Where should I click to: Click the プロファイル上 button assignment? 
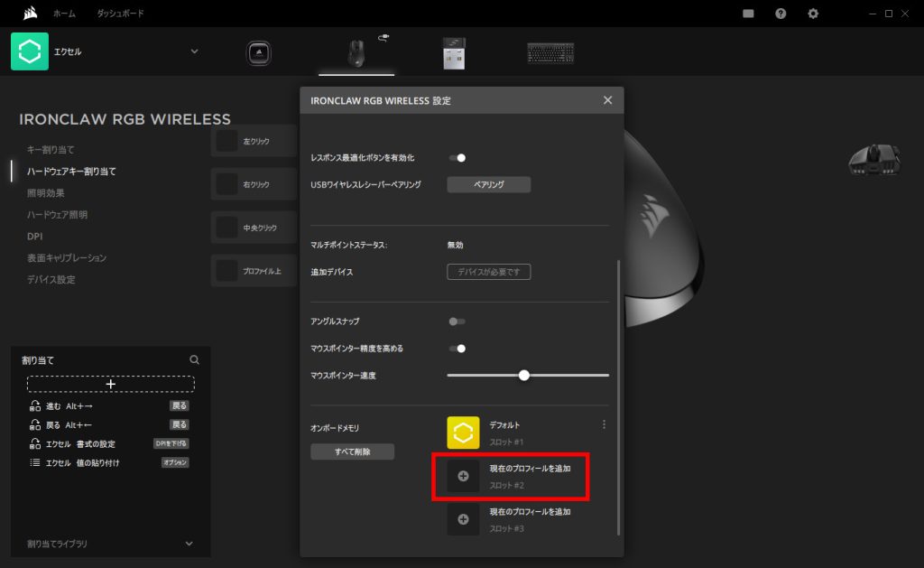tap(254, 271)
